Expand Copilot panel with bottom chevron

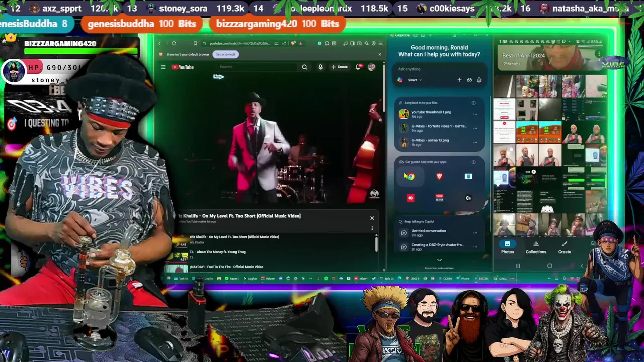[x=439, y=260]
